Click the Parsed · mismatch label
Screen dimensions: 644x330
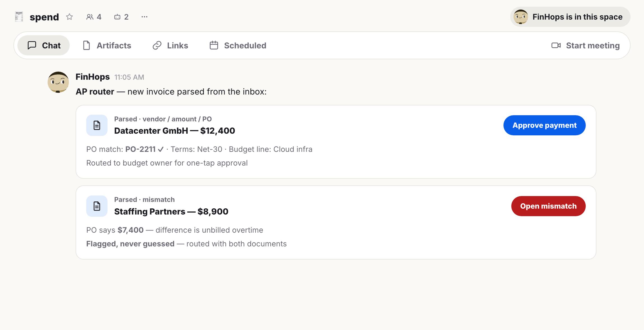pyautogui.click(x=144, y=200)
